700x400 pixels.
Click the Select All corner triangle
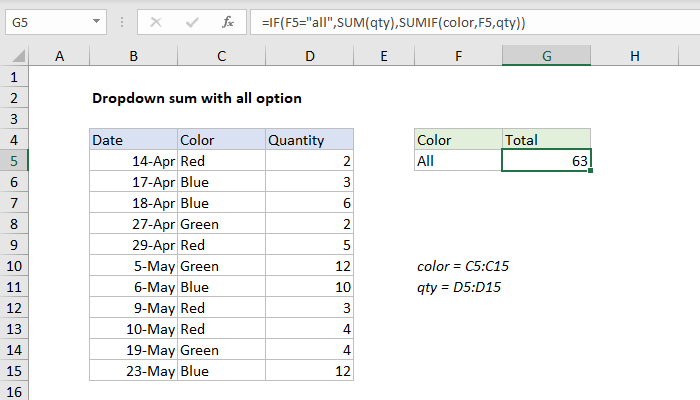pos(17,57)
